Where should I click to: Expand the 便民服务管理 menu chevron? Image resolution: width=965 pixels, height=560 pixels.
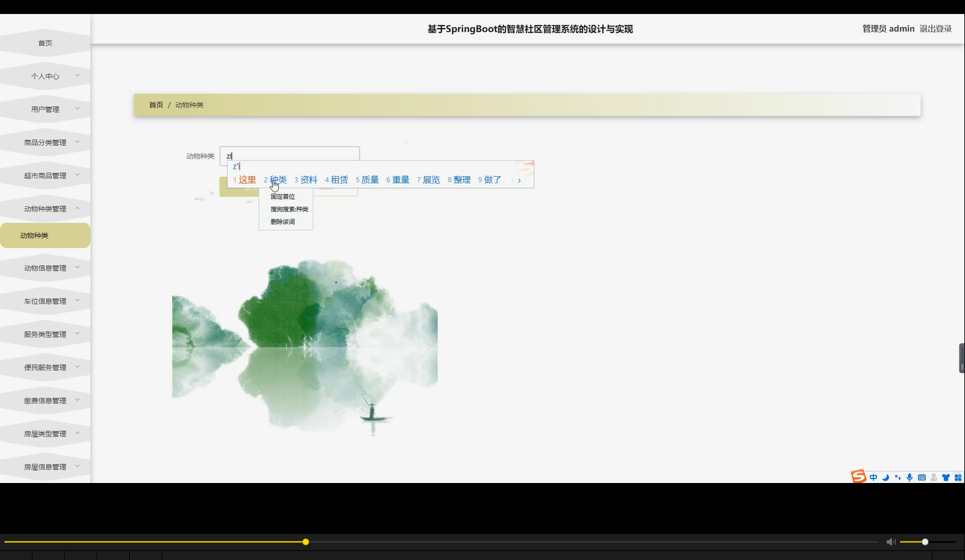click(x=78, y=367)
